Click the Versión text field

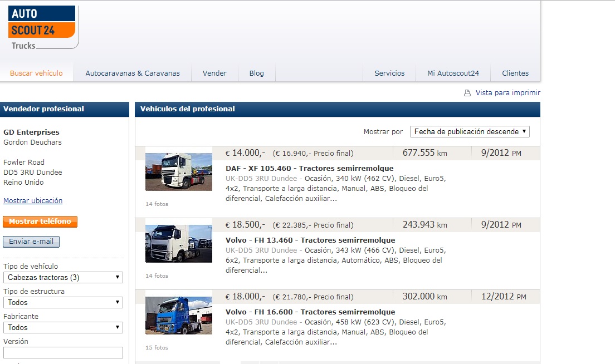pos(63,353)
